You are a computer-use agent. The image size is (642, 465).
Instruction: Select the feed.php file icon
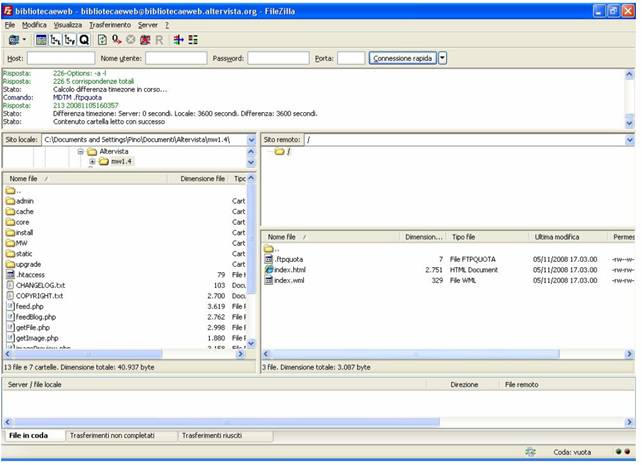[x=11, y=307]
